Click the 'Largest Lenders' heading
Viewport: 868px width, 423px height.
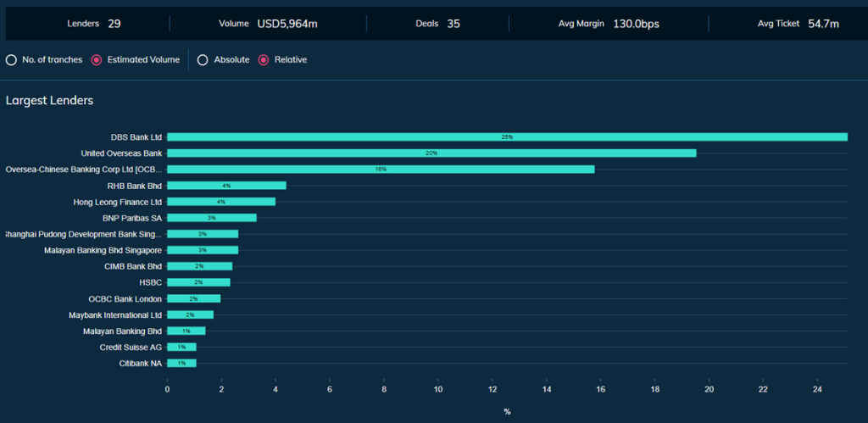(x=49, y=101)
